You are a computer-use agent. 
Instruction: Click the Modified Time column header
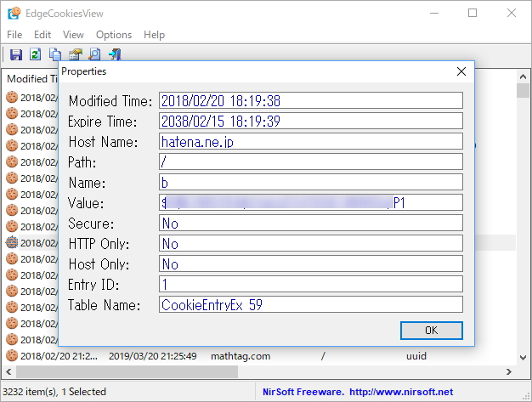(32, 79)
